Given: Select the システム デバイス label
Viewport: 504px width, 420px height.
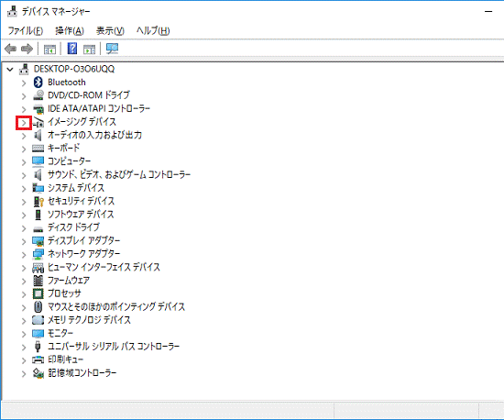Looking at the screenshot, I should (76, 188).
